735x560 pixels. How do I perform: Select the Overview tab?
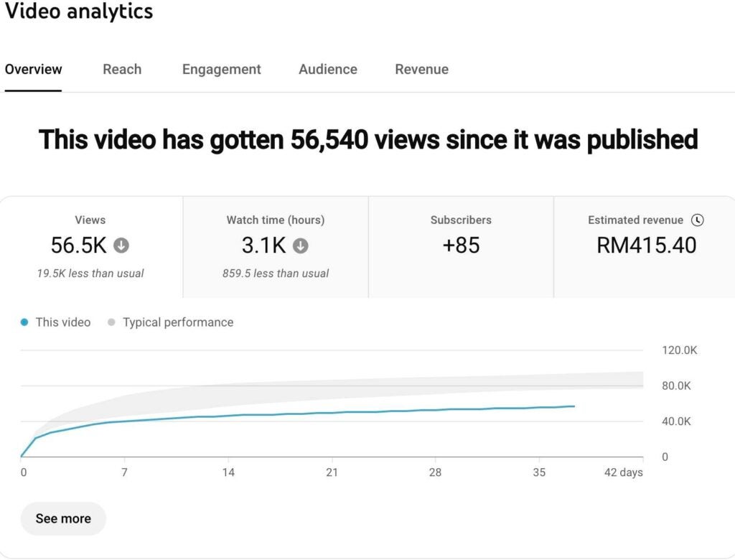(x=33, y=70)
